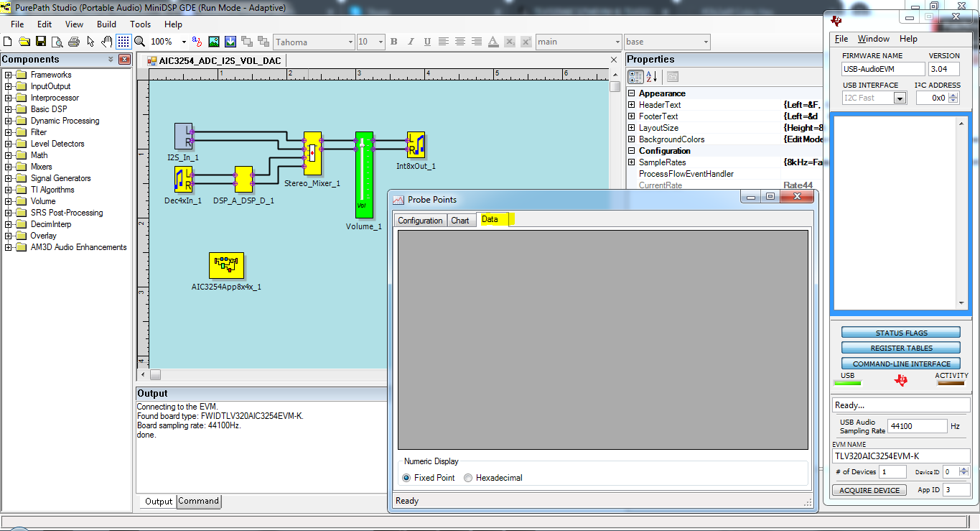
Task: Open the 100% zoom level dropdown
Action: [184, 42]
